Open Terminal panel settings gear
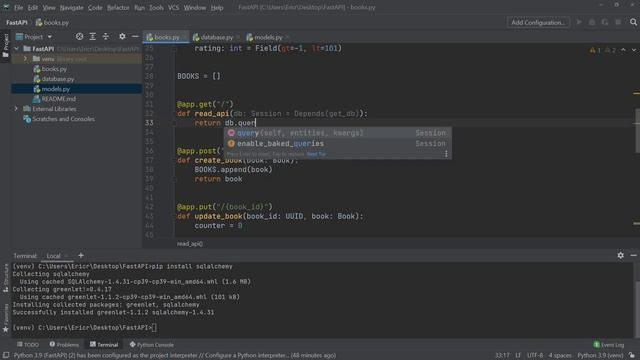This screenshot has height=360, width=640. tap(620, 255)
